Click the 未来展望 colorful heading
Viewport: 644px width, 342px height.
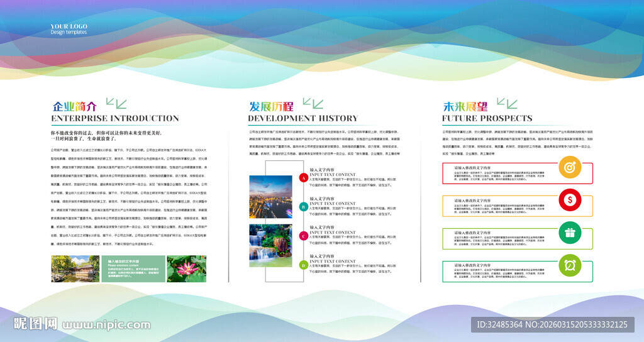(465, 107)
